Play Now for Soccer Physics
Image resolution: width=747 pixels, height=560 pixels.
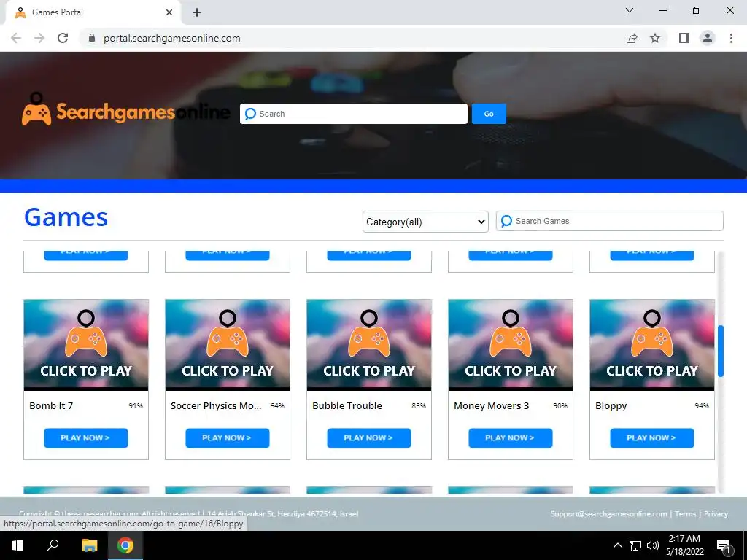228,438
